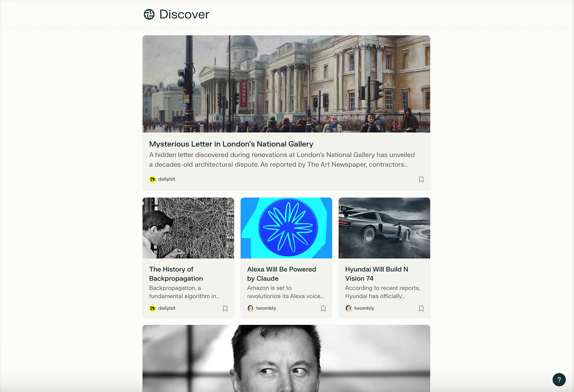Viewport: 574px width, 392px height.
Task: Bookmark Alexa Will Be Powered by Claude
Action: coord(323,308)
